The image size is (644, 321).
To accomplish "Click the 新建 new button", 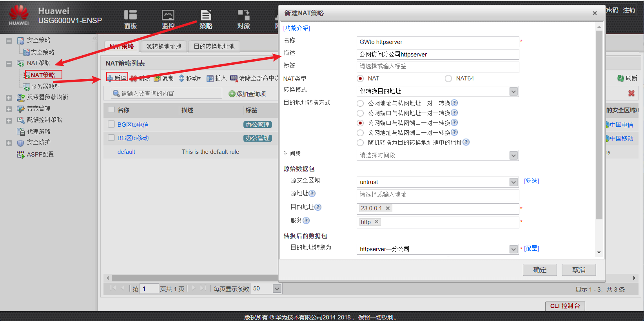I will 117,78.
